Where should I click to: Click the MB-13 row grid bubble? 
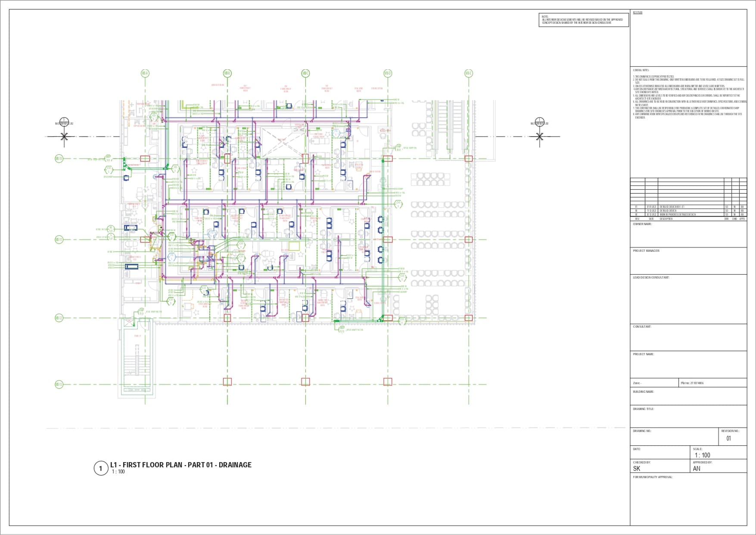click(x=59, y=385)
